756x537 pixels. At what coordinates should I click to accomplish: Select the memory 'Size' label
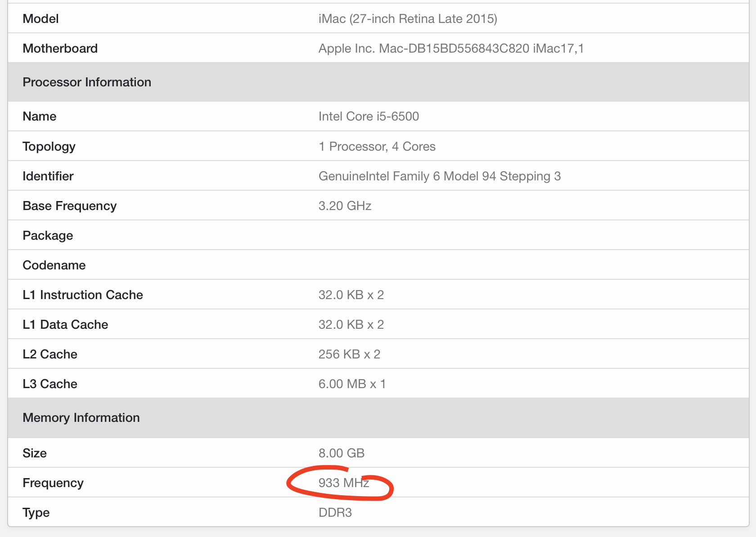pyautogui.click(x=34, y=453)
